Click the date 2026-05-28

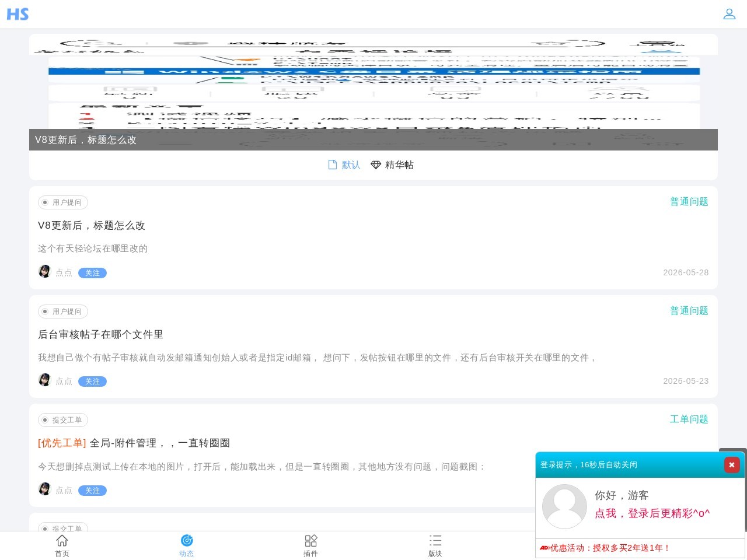tap(686, 272)
